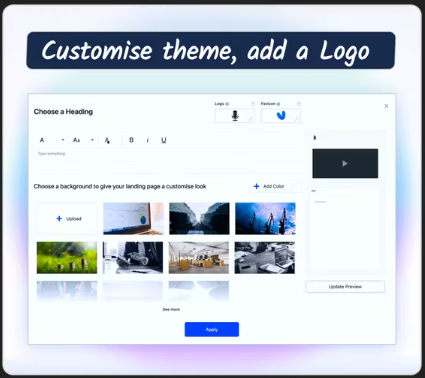This screenshot has width=425, height=378.
Task: Click the Update Preview button
Action: coord(345,287)
